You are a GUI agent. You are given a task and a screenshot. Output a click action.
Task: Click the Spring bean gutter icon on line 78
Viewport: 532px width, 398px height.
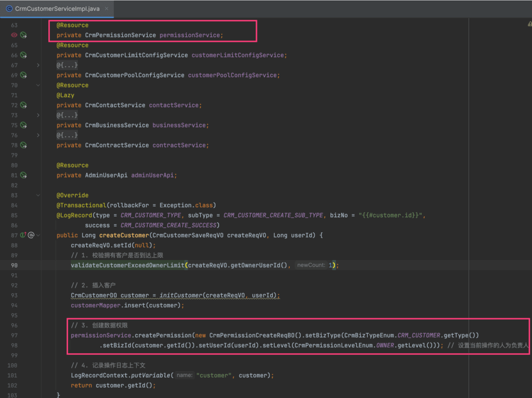coord(23,145)
